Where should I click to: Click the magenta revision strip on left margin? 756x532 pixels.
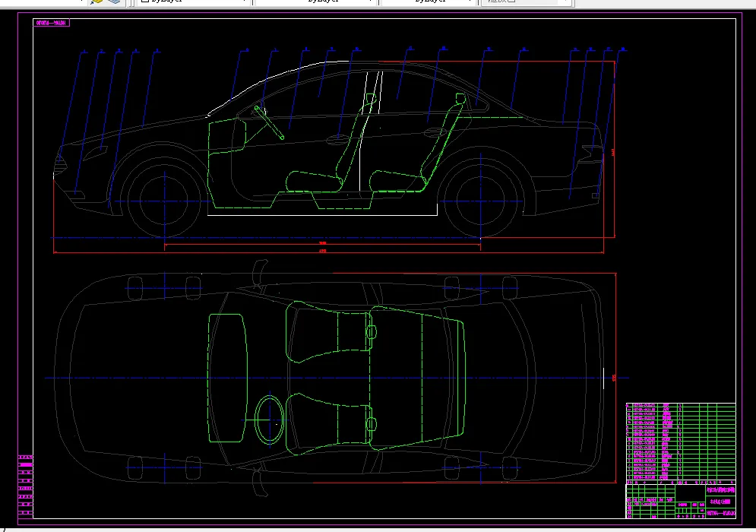click(x=26, y=485)
